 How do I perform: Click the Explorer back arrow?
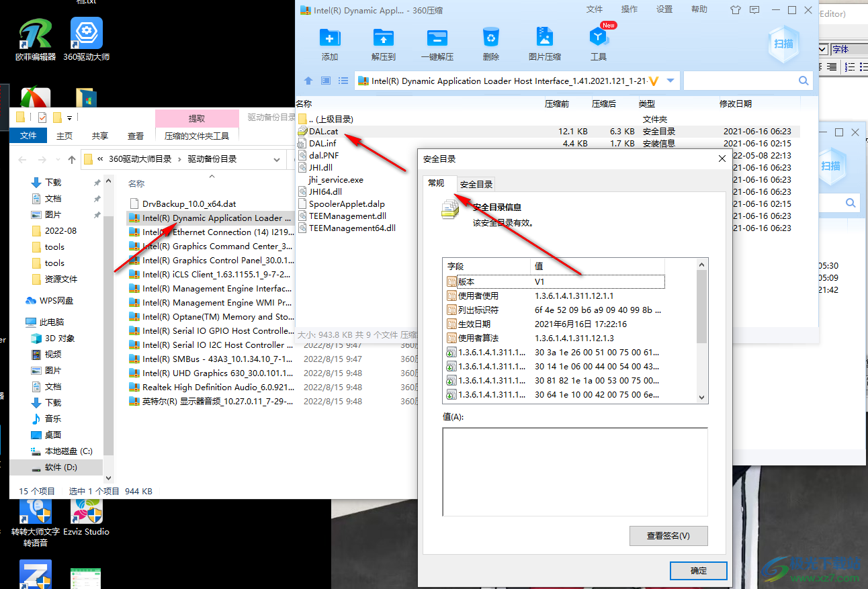click(22, 160)
